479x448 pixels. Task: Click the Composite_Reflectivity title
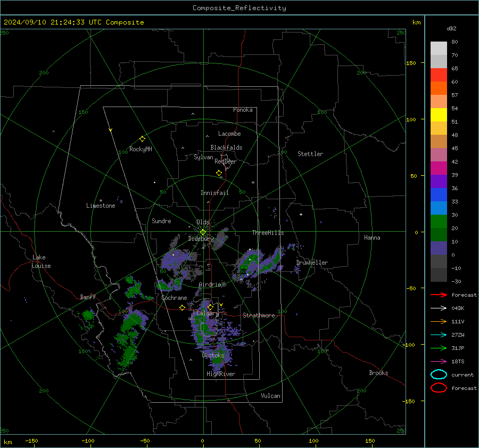click(x=240, y=8)
